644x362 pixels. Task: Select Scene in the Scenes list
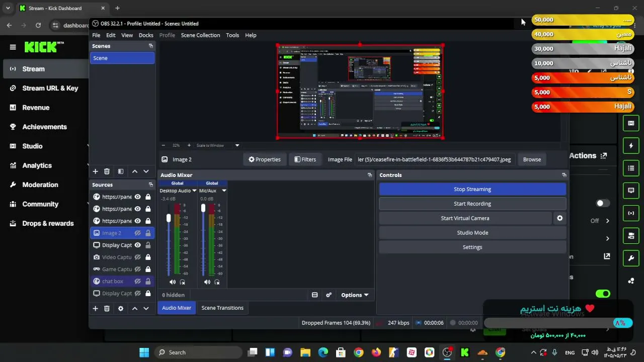tap(122, 58)
